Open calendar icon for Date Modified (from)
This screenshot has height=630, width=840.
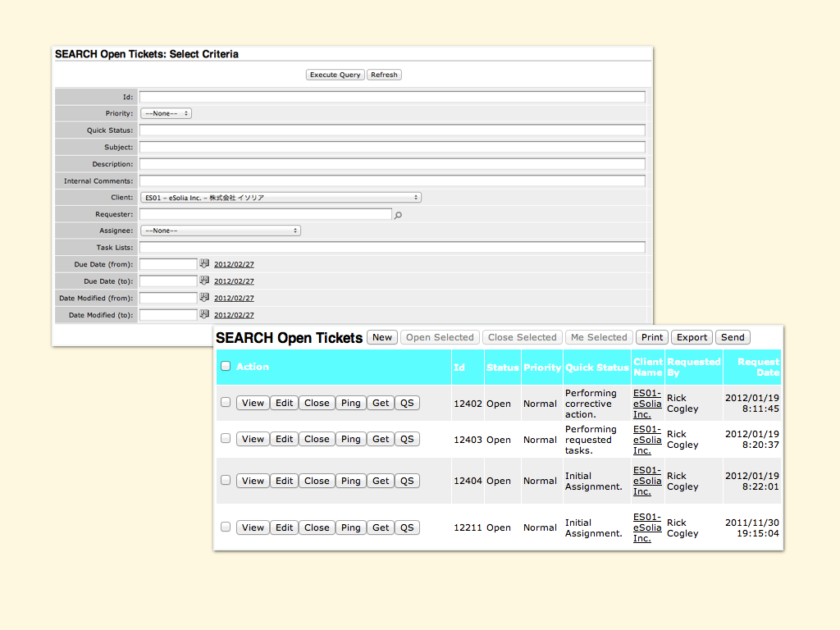point(204,298)
